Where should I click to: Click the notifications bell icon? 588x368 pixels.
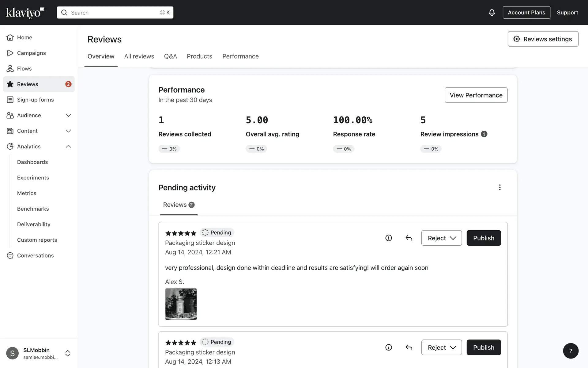coord(492,13)
